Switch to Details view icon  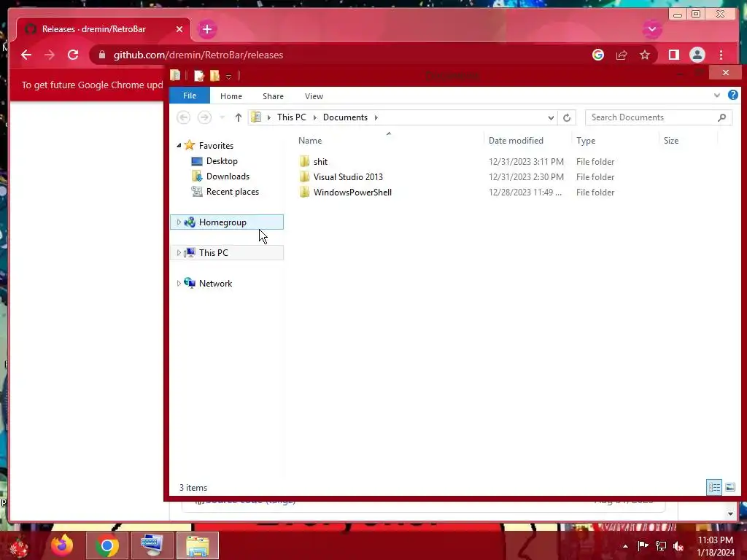pos(714,487)
